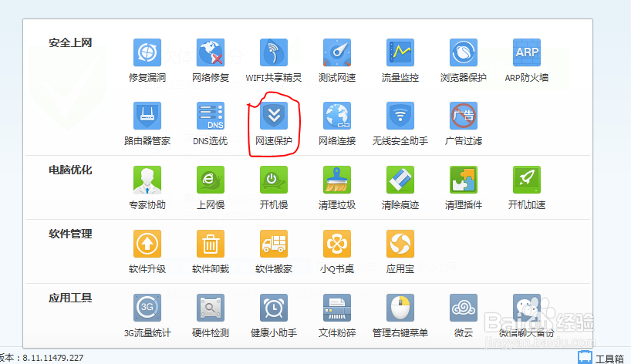Start the 测试网速 speed test tool

(x=337, y=52)
